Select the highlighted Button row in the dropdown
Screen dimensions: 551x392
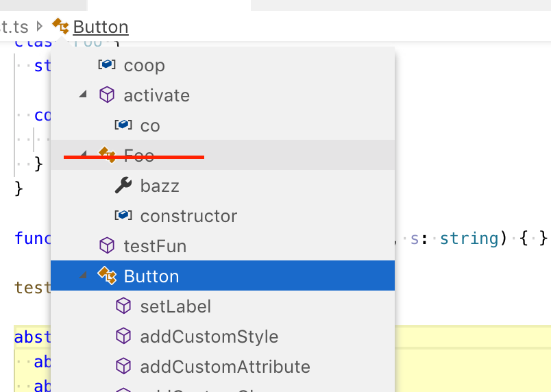[x=223, y=275]
